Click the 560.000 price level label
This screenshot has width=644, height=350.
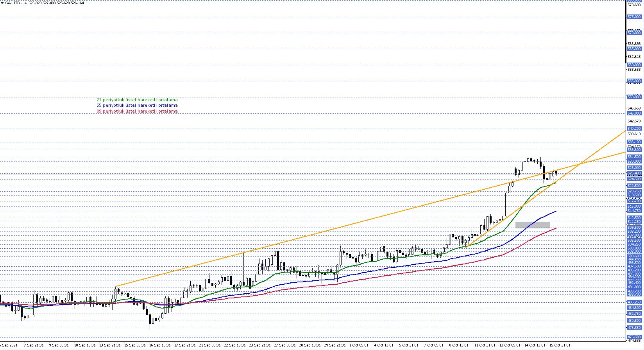tap(634, 65)
